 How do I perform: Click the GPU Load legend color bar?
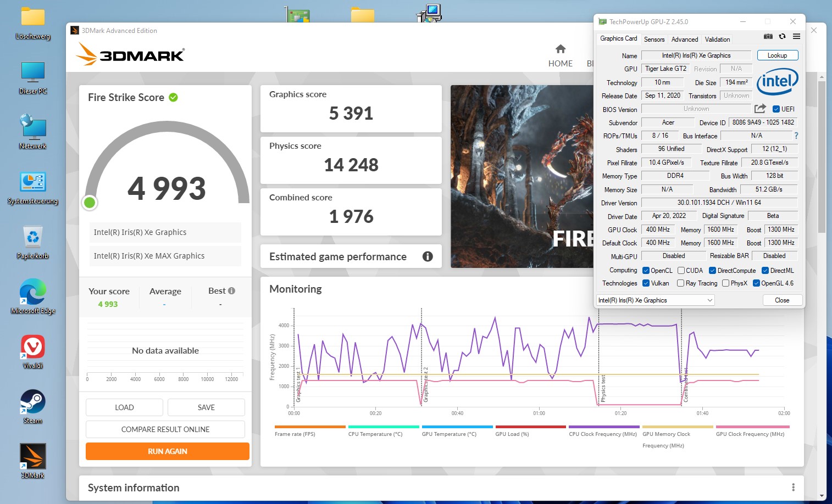(531, 427)
